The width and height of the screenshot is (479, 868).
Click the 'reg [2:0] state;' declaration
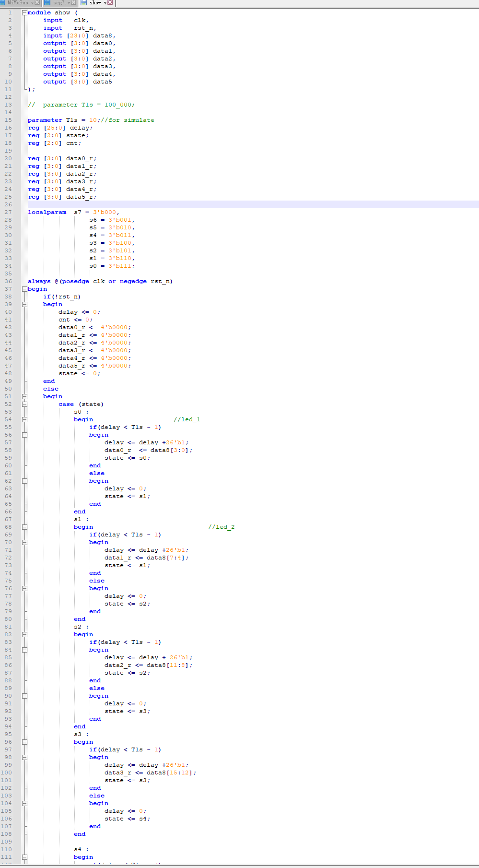(58, 135)
